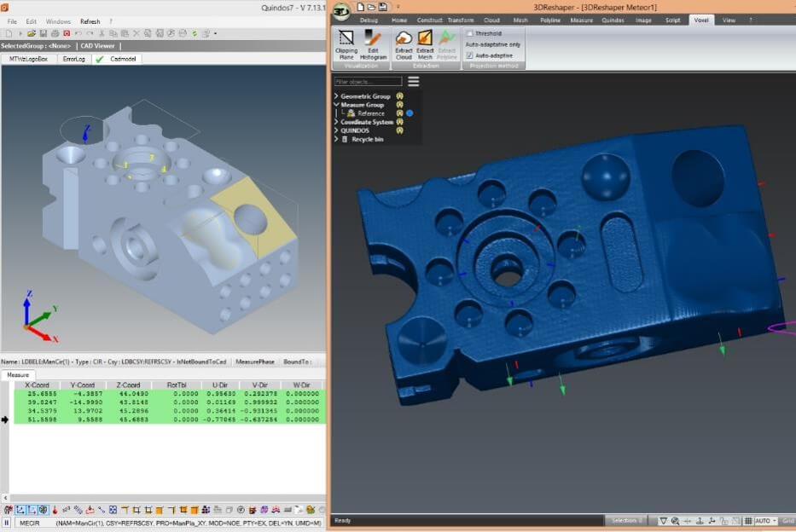Toggle visibility of the QUINDOS group
The image size is (796, 532).
pyautogui.click(x=399, y=130)
